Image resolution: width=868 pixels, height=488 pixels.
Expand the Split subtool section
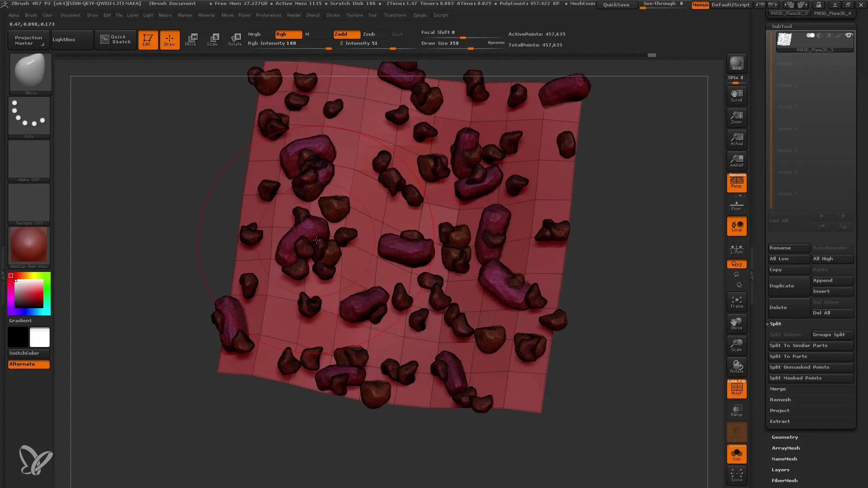[776, 324]
